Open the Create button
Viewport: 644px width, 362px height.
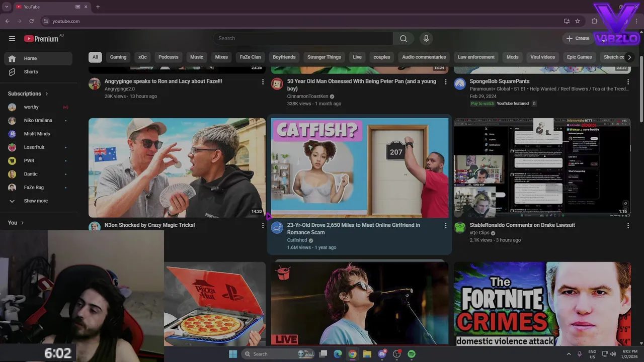pos(578,38)
